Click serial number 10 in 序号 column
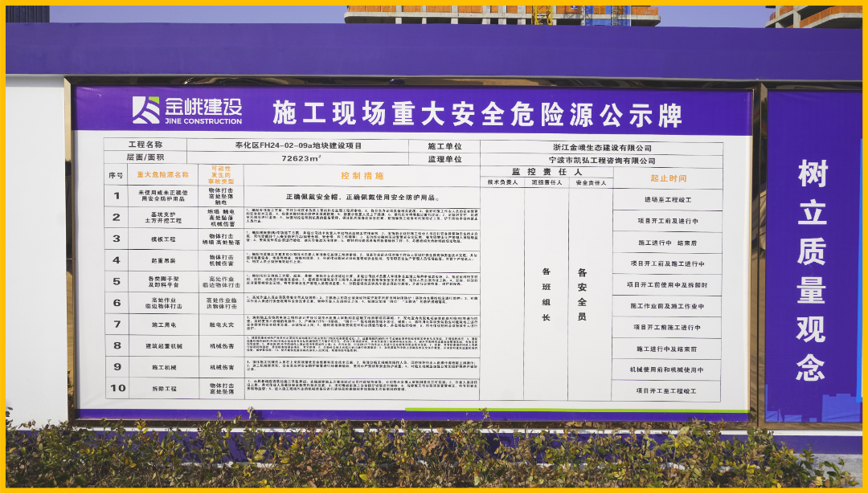Image resolution: width=868 pixels, height=494 pixels. tap(118, 388)
